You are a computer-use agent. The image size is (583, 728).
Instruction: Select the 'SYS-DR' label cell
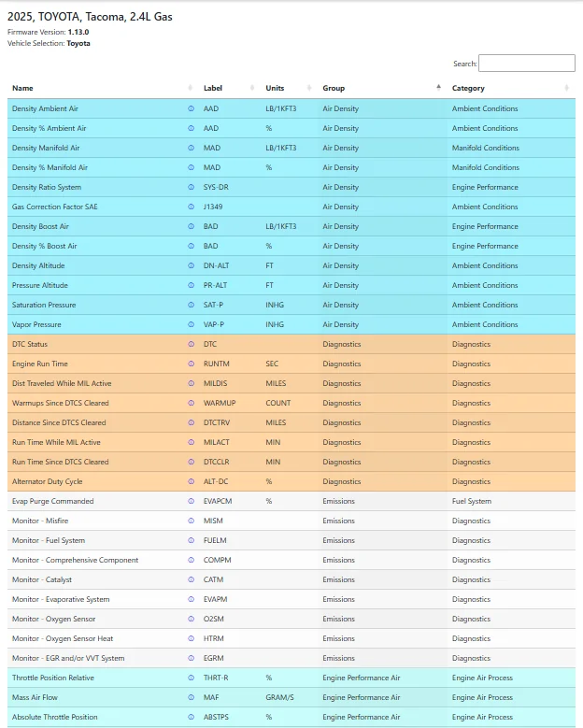click(229, 187)
